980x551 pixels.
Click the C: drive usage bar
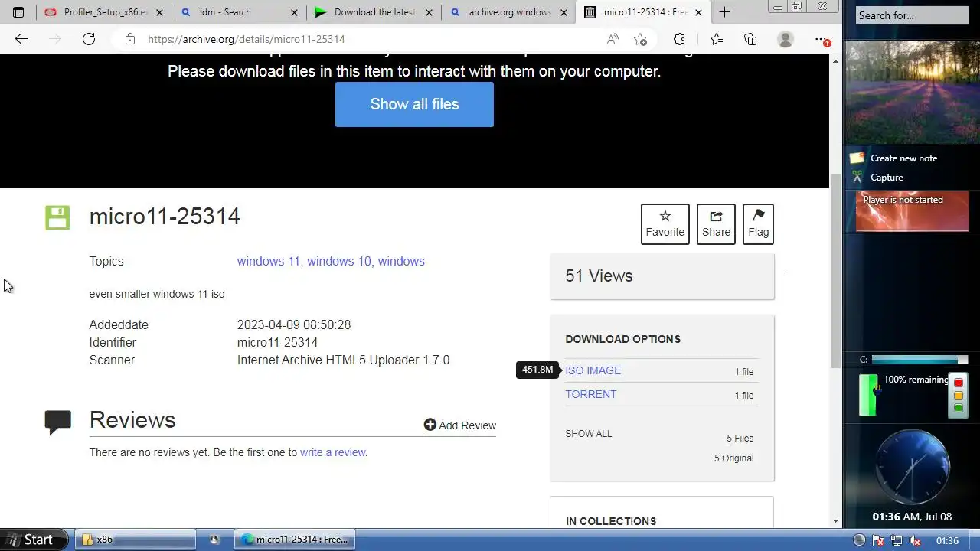pos(919,360)
